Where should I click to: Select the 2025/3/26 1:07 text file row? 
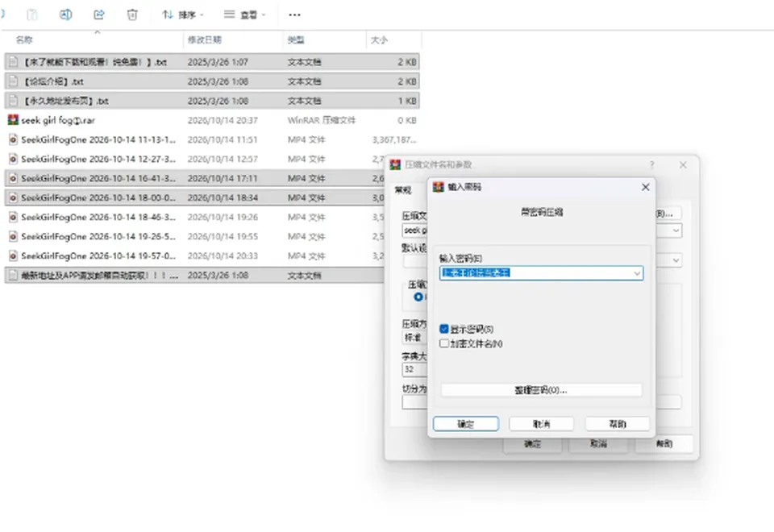click(212, 62)
